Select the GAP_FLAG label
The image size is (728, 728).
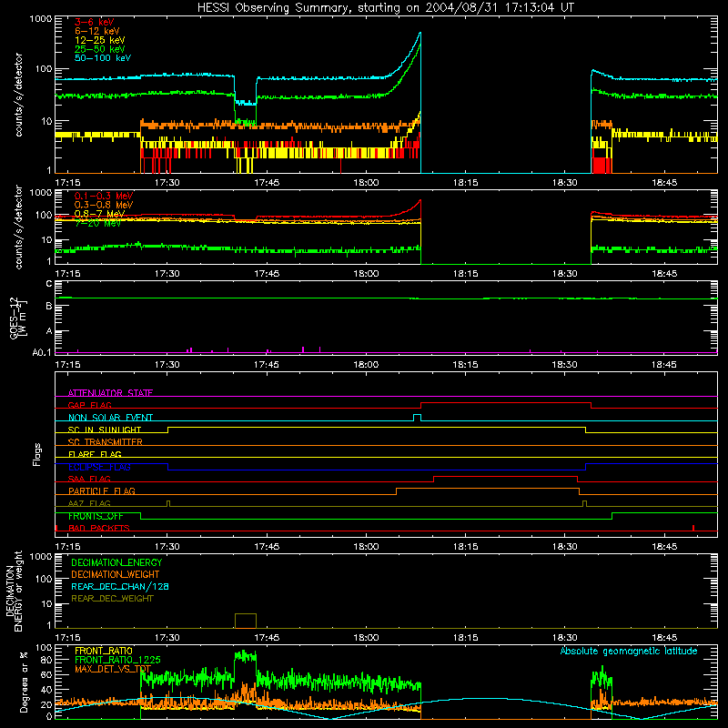(x=89, y=405)
